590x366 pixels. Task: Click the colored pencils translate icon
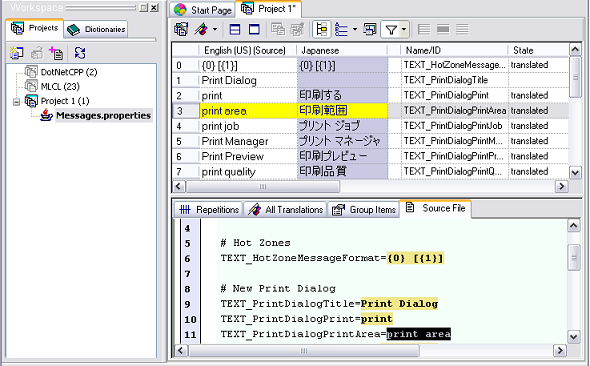point(201,29)
